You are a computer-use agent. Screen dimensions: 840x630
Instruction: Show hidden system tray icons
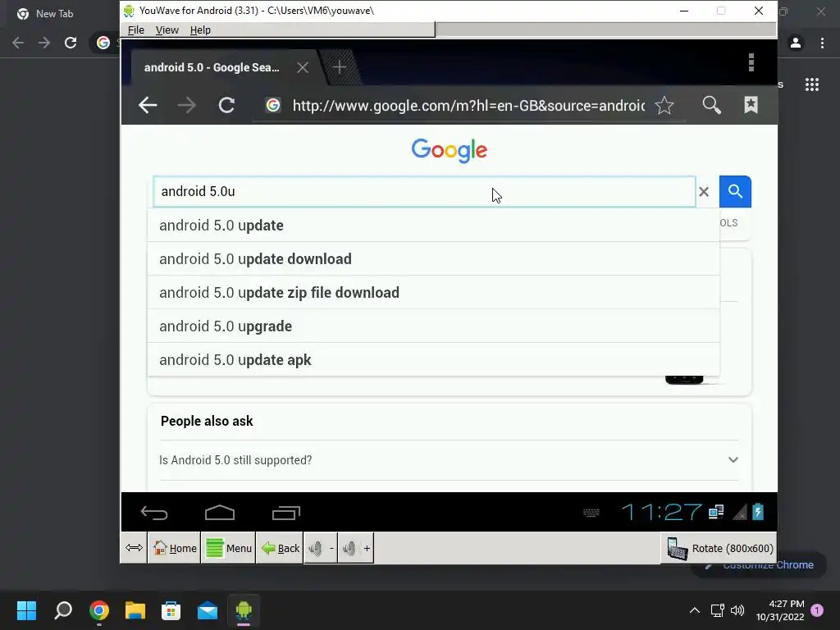point(695,610)
